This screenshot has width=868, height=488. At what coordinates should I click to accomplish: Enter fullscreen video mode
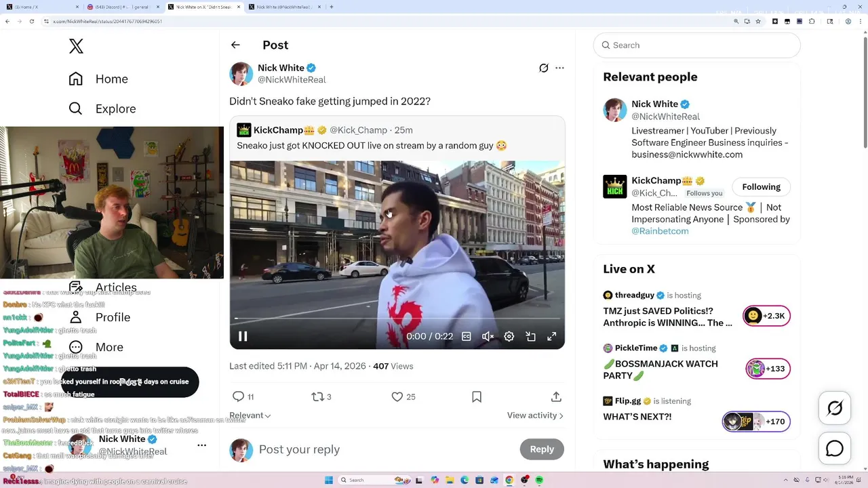[552, 336]
